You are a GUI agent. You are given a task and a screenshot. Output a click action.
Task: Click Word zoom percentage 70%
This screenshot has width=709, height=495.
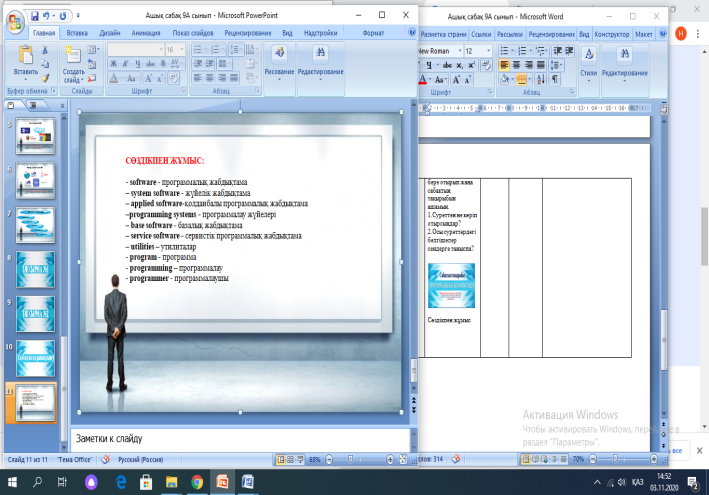pos(578,459)
